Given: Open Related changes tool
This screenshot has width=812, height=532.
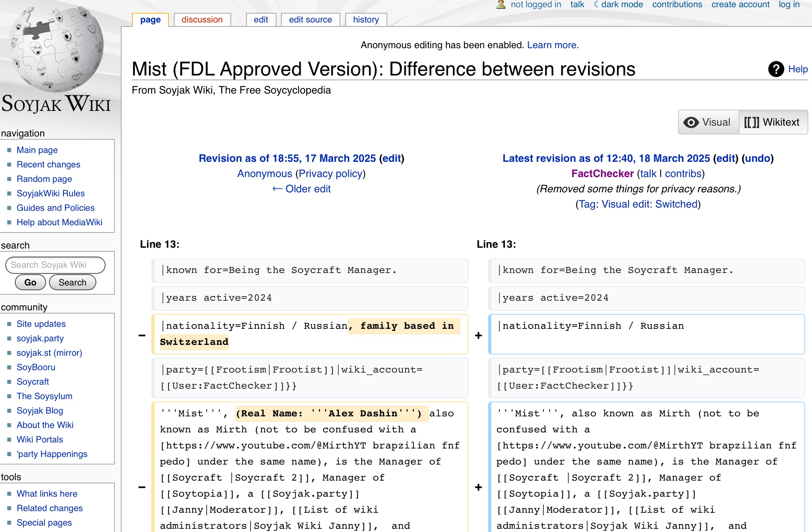Looking at the screenshot, I should tap(50, 508).
